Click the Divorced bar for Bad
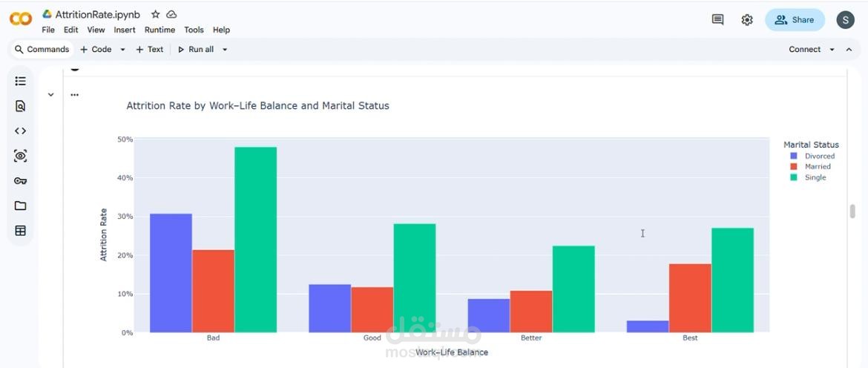Viewport: 868px width, 368px height. click(171, 273)
